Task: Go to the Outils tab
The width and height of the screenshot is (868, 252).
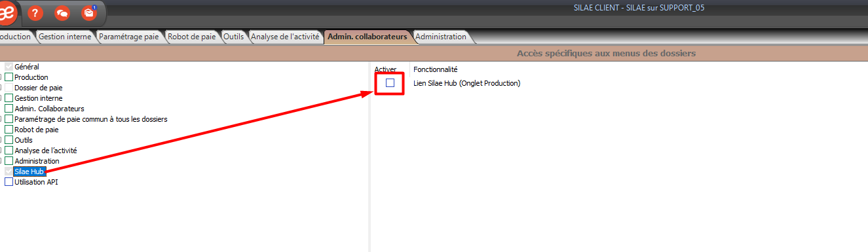Action: click(233, 37)
